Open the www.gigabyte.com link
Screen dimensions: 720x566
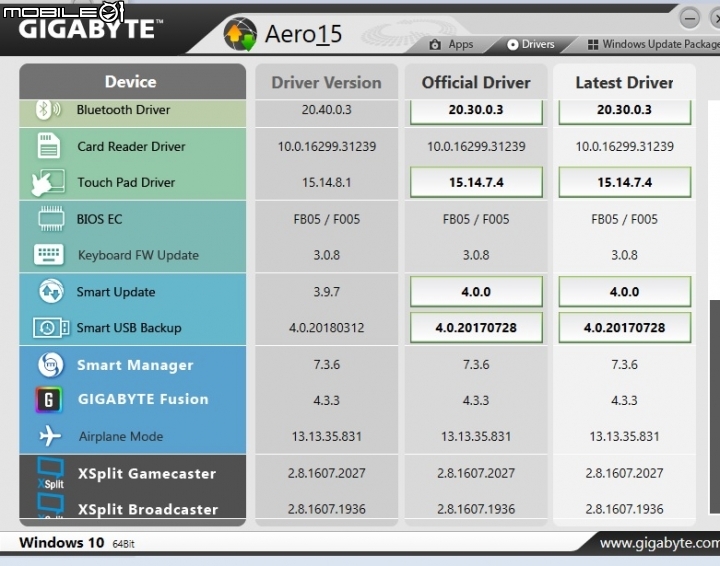click(x=659, y=543)
